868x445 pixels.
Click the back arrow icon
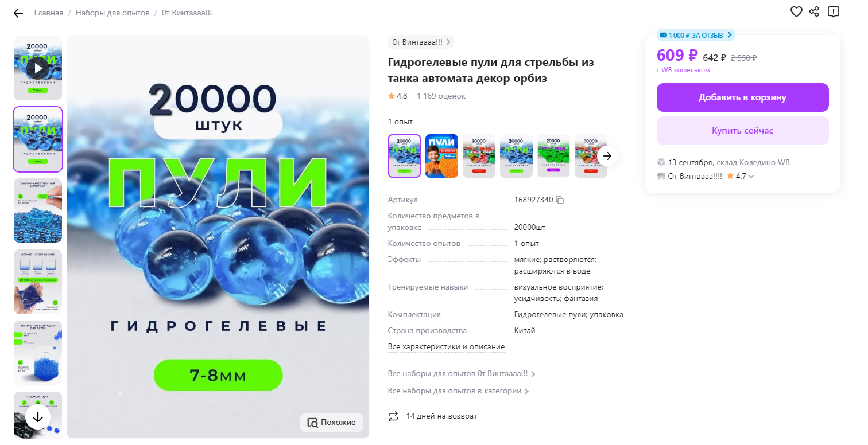[18, 13]
